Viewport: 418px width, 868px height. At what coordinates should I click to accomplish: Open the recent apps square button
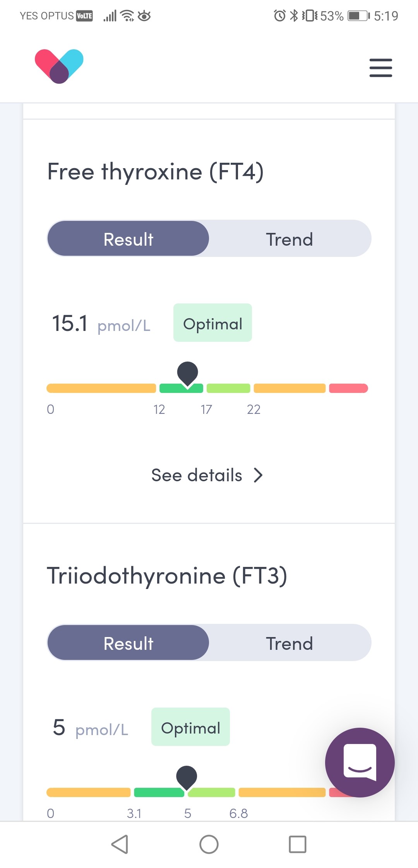click(297, 844)
